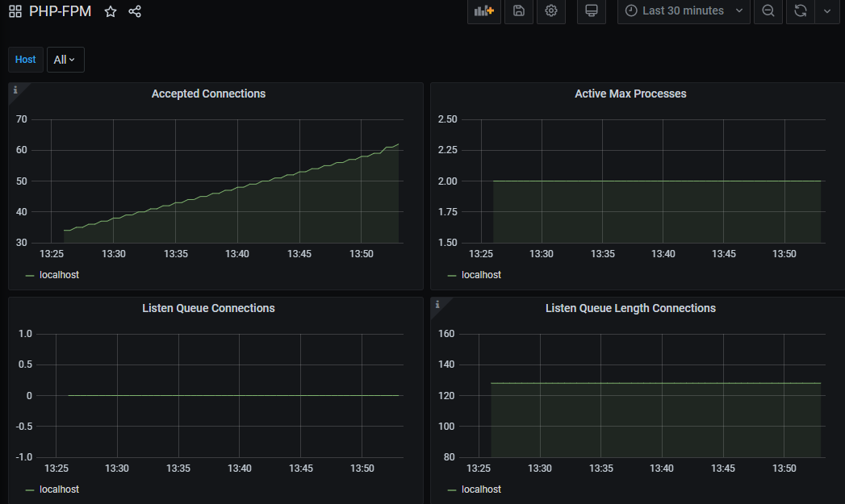This screenshot has width=845, height=504.
Task: Expand the refresh interval dropdown arrow
Action: pyautogui.click(x=826, y=10)
